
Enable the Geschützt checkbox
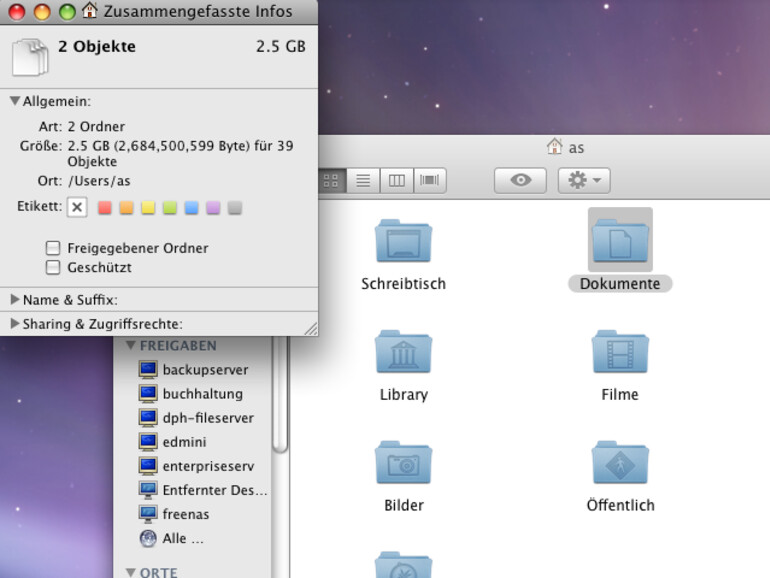(x=53, y=267)
